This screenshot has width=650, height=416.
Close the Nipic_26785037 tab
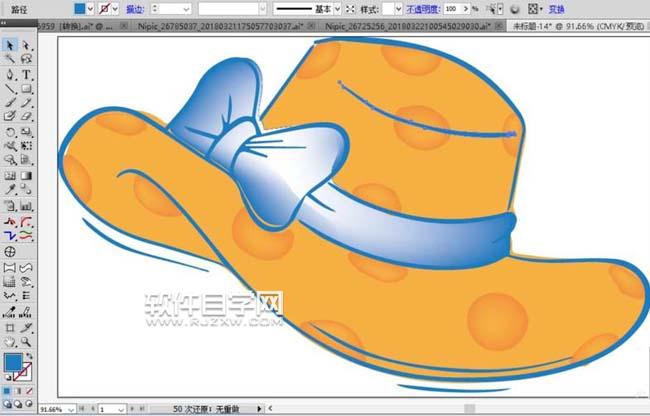[x=311, y=26]
